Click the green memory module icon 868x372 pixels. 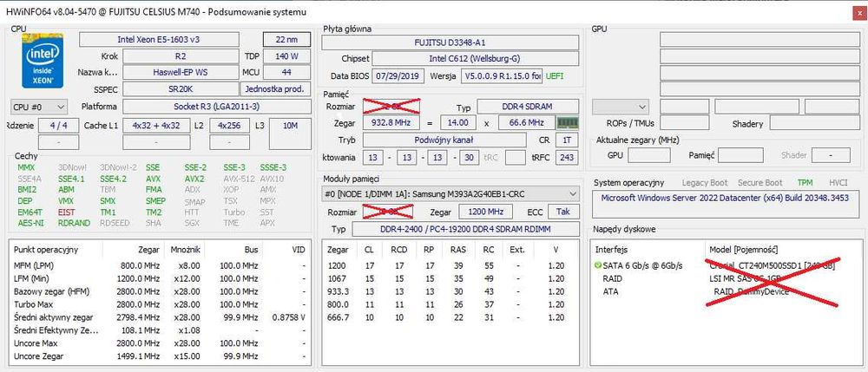pyautogui.click(x=568, y=123)
